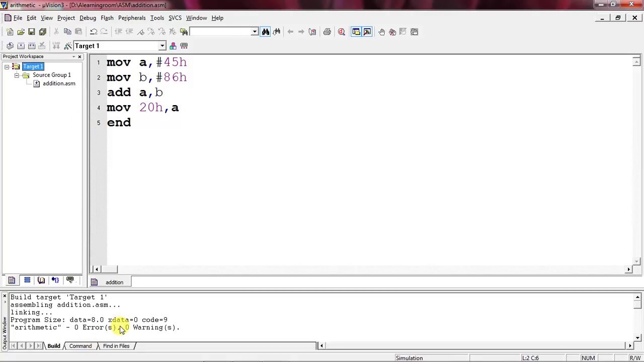Open the Project Workspace panel dropdown arrow

click(73, 56)
